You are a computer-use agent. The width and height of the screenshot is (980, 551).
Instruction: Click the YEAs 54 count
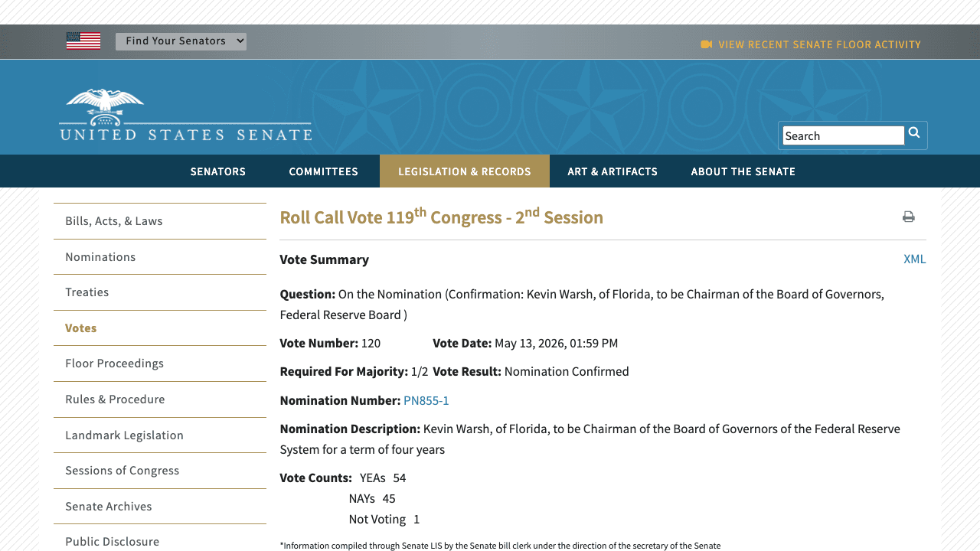383,478
